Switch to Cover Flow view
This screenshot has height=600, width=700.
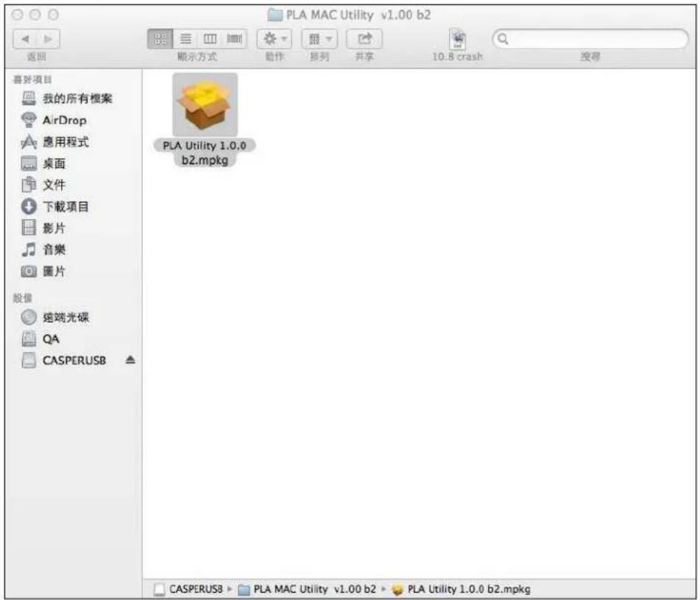click(x=234, y=39)
